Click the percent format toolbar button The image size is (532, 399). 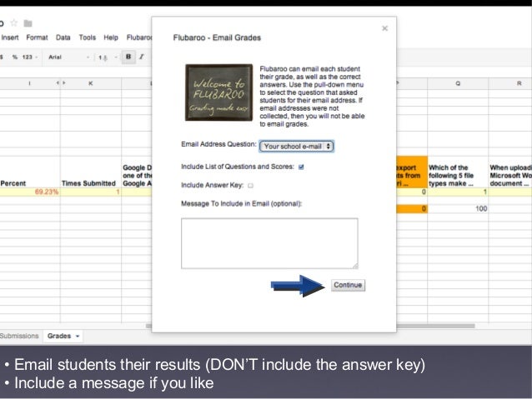click(x=14, y=57)
